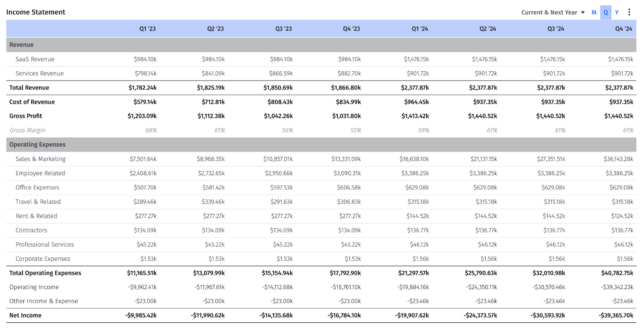Select the Employee Related row label
644x328 pixels.
pos(40,173)
